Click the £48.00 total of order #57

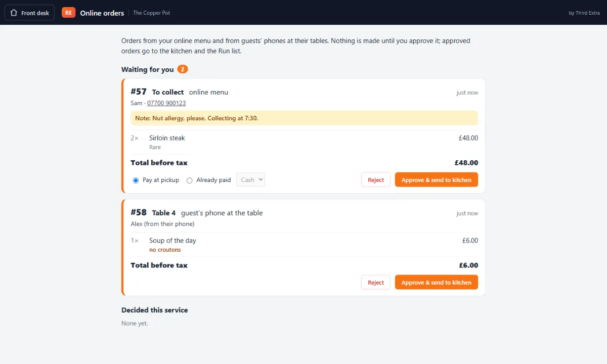coord(466,163)
